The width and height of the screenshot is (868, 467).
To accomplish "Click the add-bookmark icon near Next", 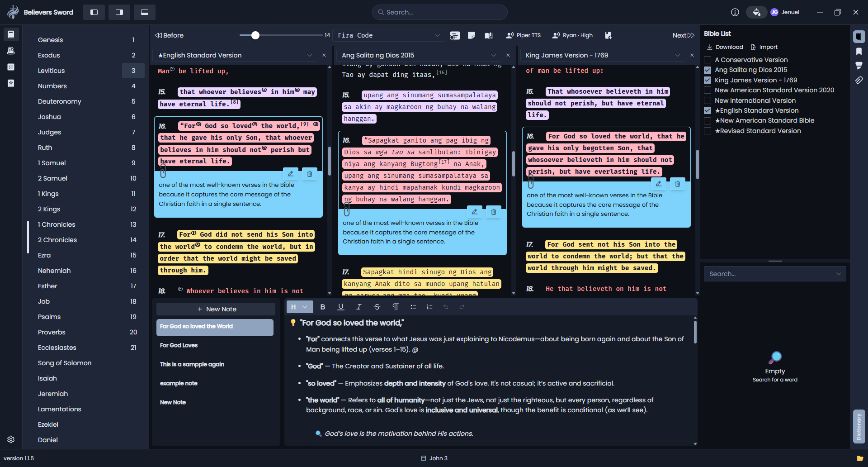I will coord(608,35).
